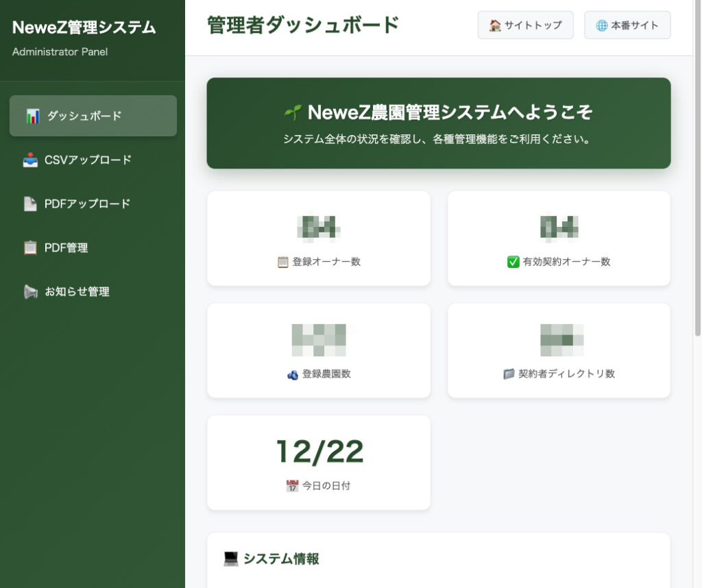The height and width of the screenshot is (588, 702).
Task: Click the clipboard icon beside PDF管理
Action: click(30, 247)
